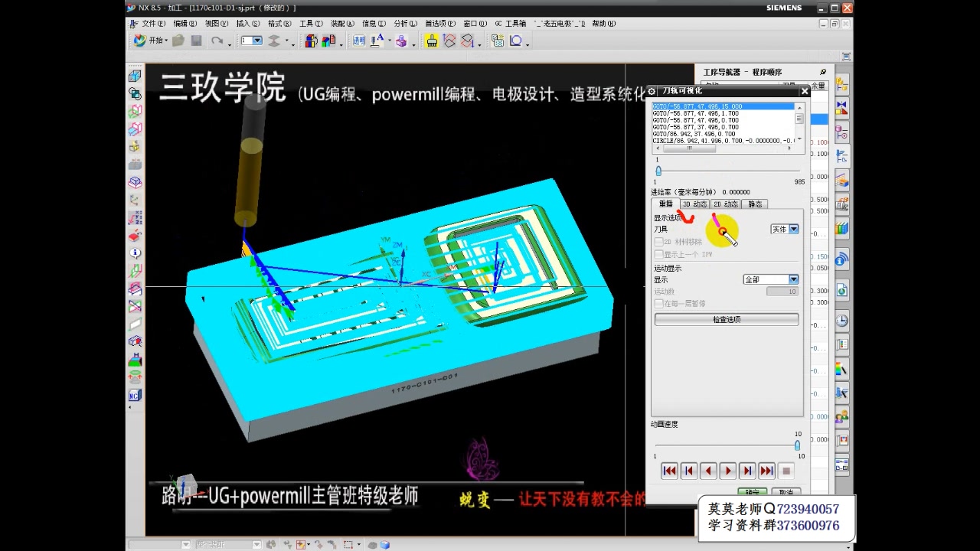Image resolution: width=980 pixels, height=551 pixels.
Task: Open the 刀具 display dropdown showing 实体
Action: coord(785,229)
